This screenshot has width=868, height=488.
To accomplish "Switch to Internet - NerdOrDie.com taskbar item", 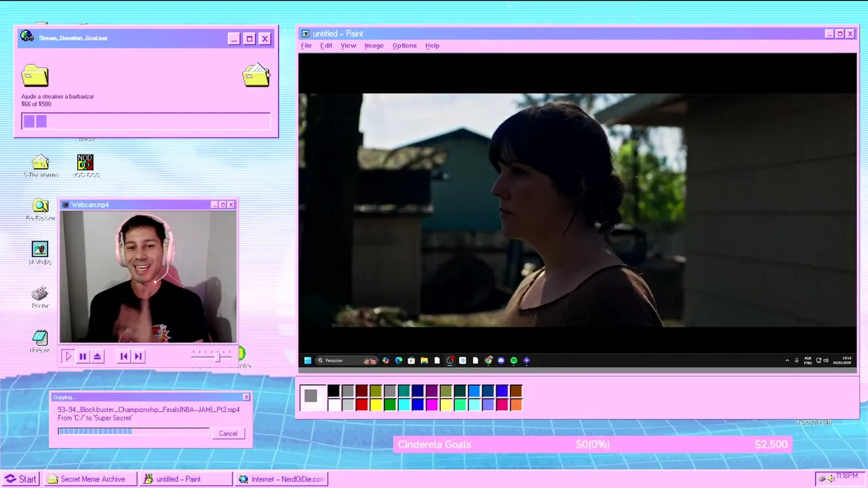I will point(281,479).
